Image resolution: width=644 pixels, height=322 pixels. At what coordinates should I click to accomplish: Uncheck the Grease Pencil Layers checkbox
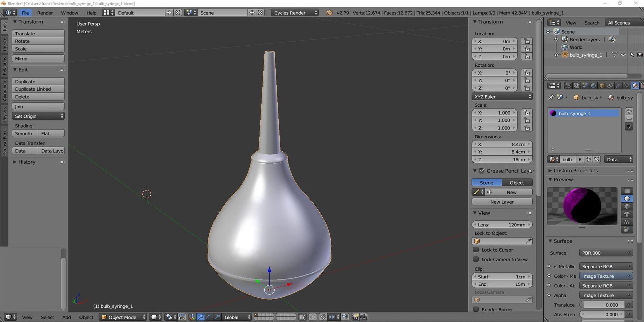[482, 171]
